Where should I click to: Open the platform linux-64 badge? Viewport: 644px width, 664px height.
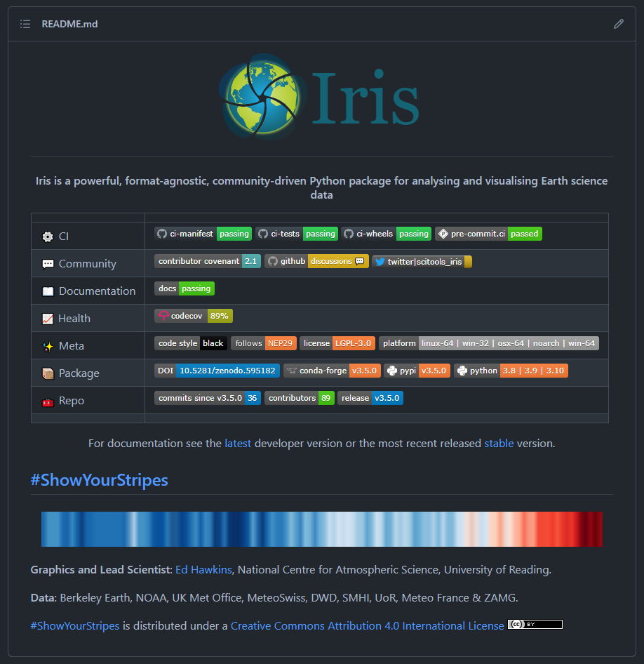[489, 343]
